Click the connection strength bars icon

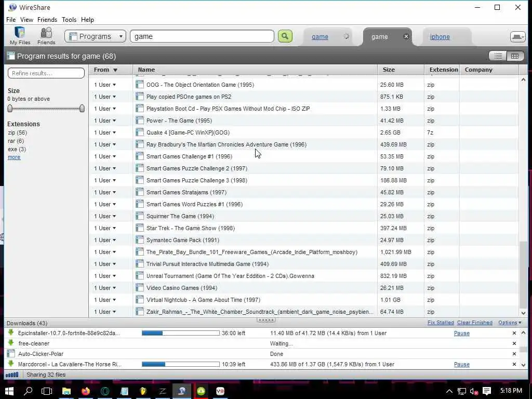(12, 375)
